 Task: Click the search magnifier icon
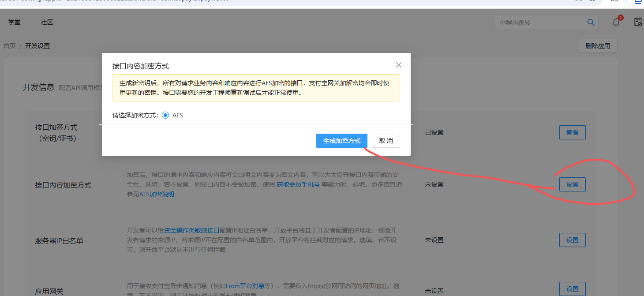591,22
